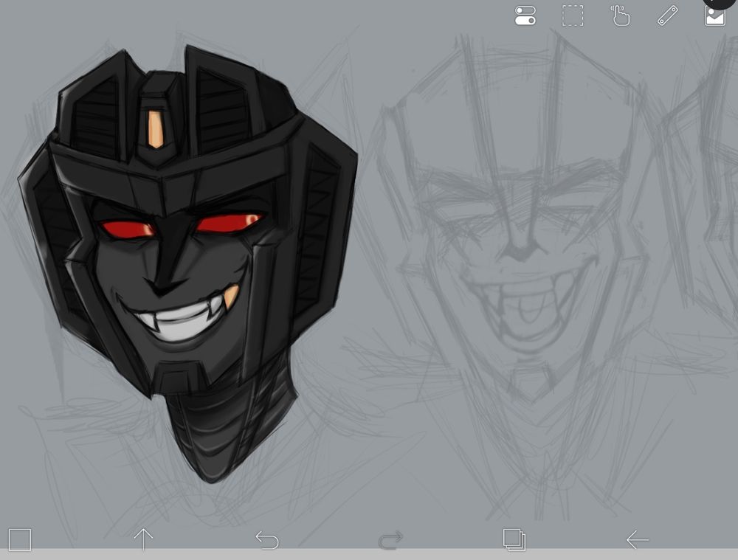Open the stabilizer hand gesture tool
This screenshot has width=738, height=560.
[x=621, y=15]
